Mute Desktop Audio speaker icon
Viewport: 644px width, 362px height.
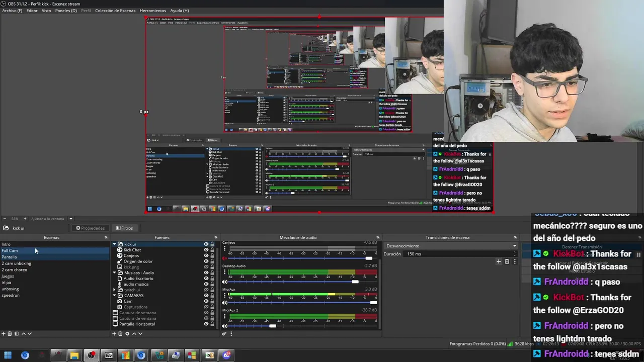(x=225, y=282)
